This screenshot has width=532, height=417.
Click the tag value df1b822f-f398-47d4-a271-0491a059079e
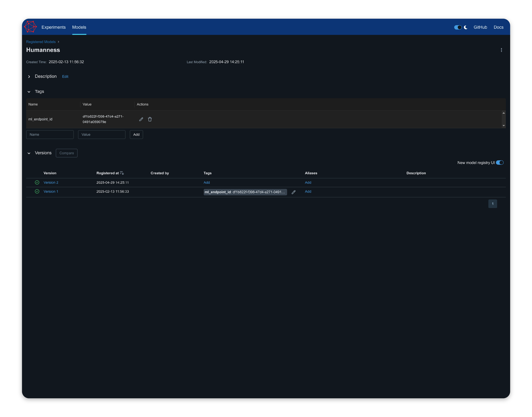[x=103, y=119]
